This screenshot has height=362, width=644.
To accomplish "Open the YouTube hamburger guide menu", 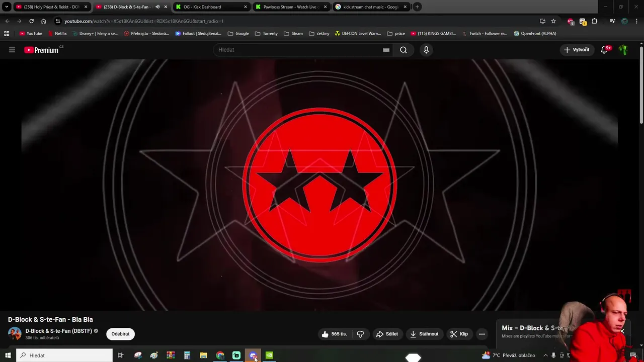I will pos(12,50).
